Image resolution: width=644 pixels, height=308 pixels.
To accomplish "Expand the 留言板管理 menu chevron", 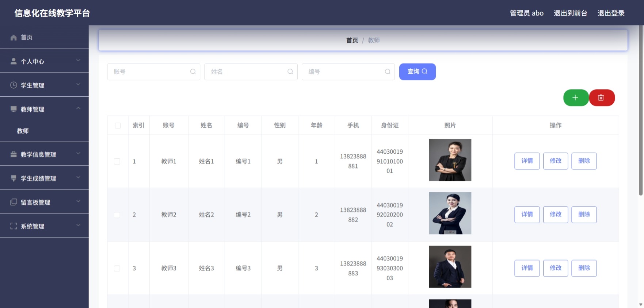I will pos(78,201).
